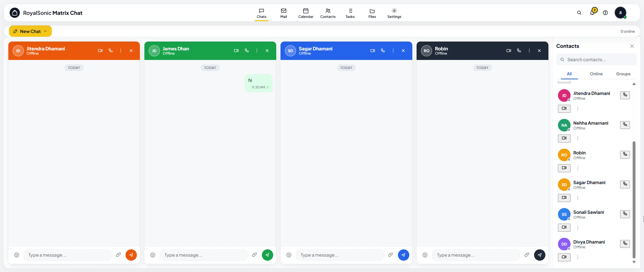Image resolution: width=644 pixels, height=272 pixels.
Task: Attach a file in Sagar Dhamani chat
Action: pyautogui.click(x=390, y=255)
